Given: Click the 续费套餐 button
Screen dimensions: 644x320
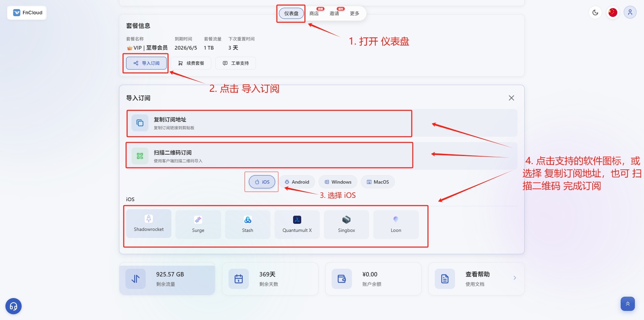Looking at the screenshot, I should click(x=191, y=63).
